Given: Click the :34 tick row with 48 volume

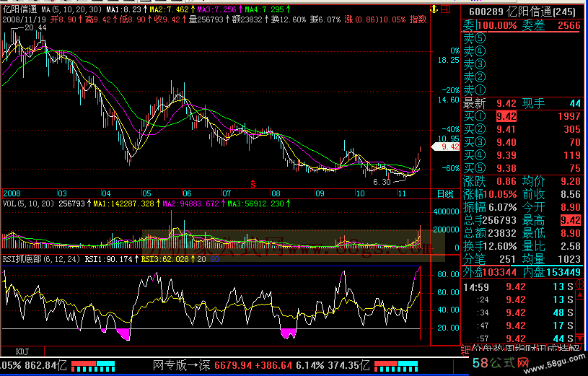Looking at the screenshot, I should (x=518, y=312).
